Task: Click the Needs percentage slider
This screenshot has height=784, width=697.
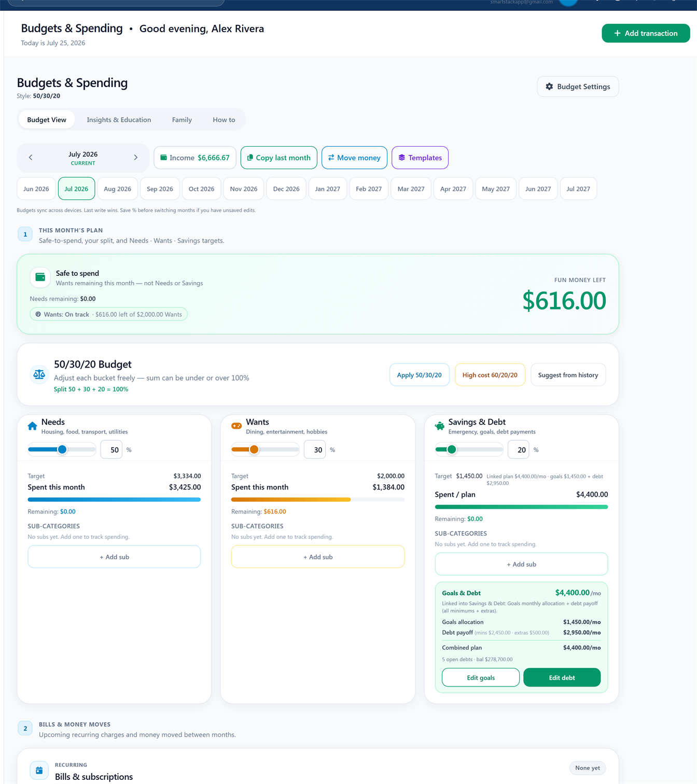Action: tap(62, 450)
